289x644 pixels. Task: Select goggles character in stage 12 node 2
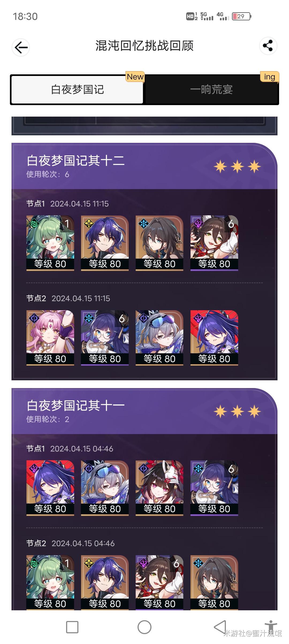pos(159,338)
